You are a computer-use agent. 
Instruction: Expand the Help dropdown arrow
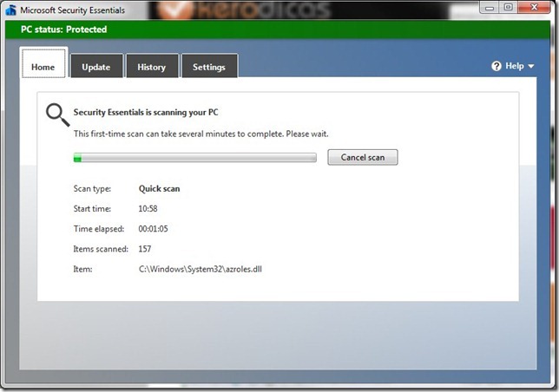pyautogui.click(x=531, y=66)
